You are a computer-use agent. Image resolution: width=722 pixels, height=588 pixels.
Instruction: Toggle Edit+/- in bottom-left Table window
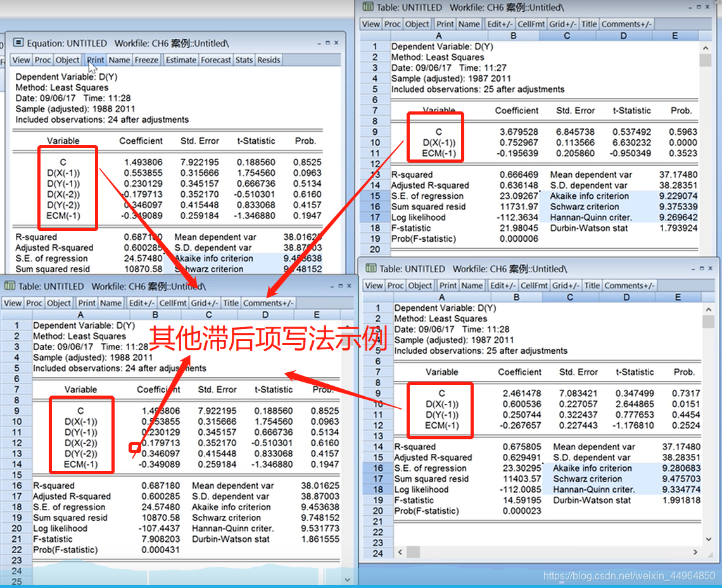pyautogui.click(x=142, y=303)
